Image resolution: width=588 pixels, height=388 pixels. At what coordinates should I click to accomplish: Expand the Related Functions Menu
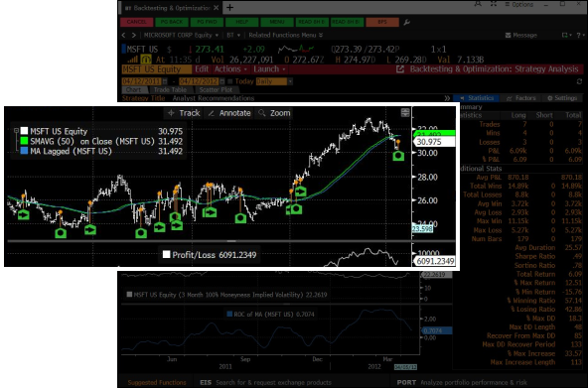click(x=286, y=35)
